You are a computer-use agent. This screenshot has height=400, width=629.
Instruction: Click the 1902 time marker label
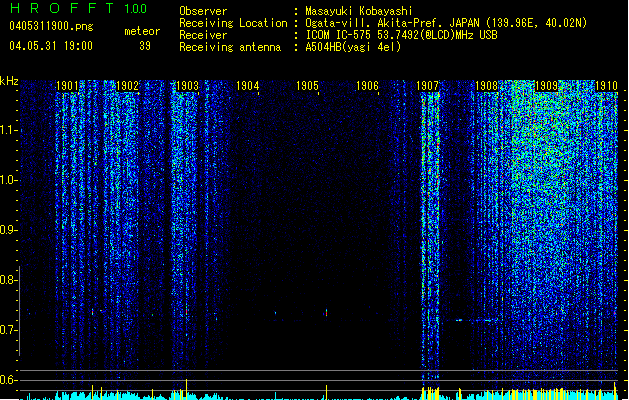point(128,86)
